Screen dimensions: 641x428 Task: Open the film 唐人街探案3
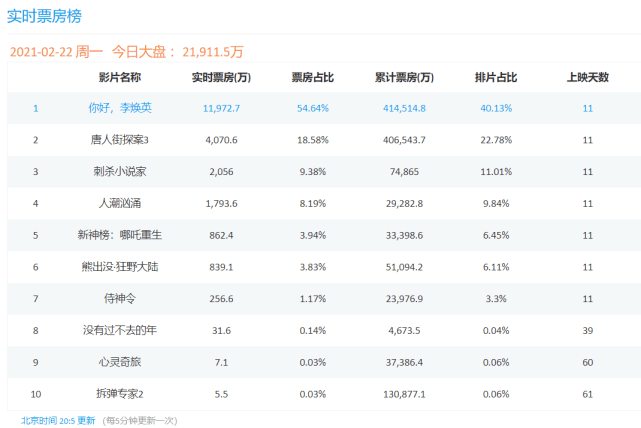(120, 140)
